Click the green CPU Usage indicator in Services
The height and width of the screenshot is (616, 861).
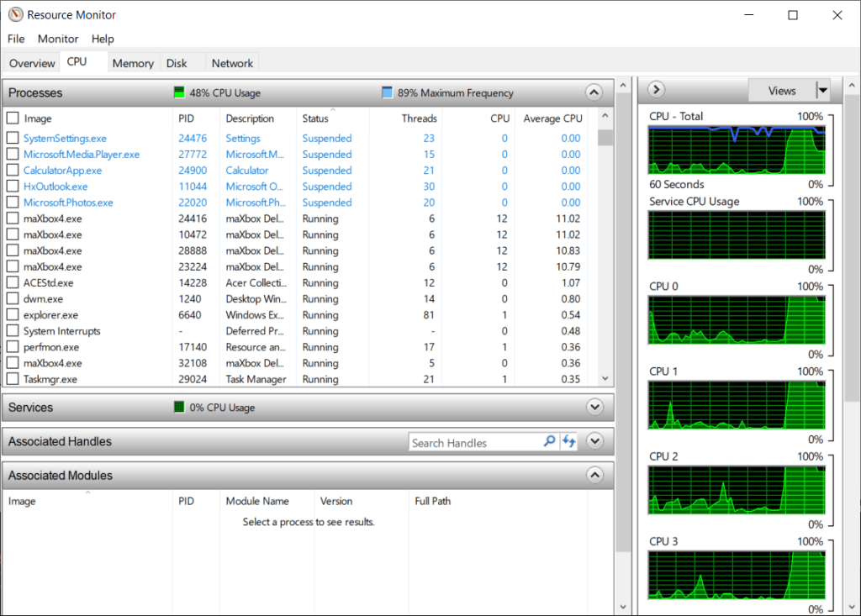click(x=179, y=408)
